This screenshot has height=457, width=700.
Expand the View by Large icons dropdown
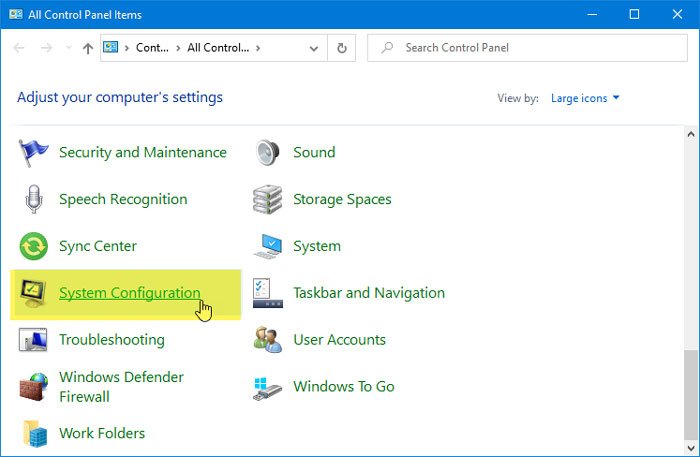tap(585, 98)
